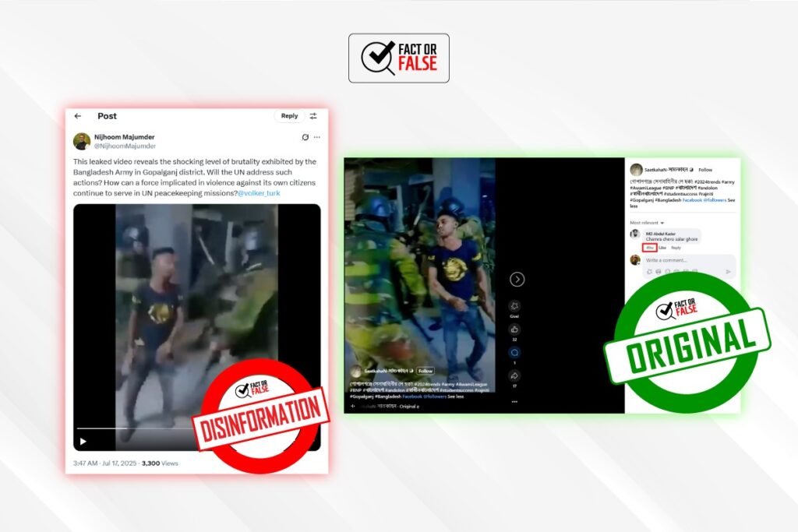Image resolution: width=798 pixels, height=532 pixels.
Task: Collapse caption with See less in sidebar
Action: coord(634,206)
